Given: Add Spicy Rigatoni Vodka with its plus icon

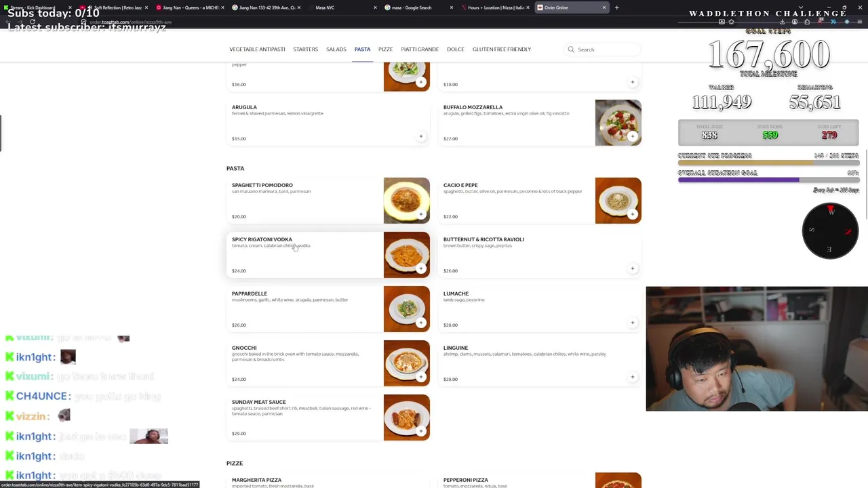Looking at the screenshot, I should pos(421,268).
